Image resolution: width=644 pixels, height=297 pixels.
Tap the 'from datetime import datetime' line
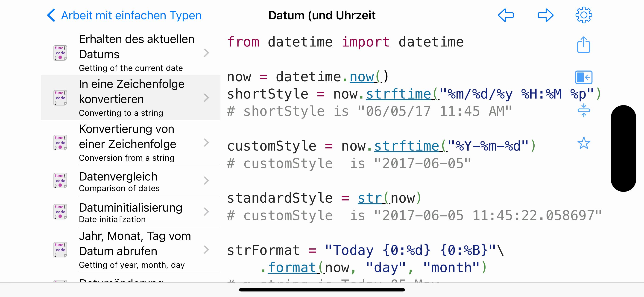[345, 42]
